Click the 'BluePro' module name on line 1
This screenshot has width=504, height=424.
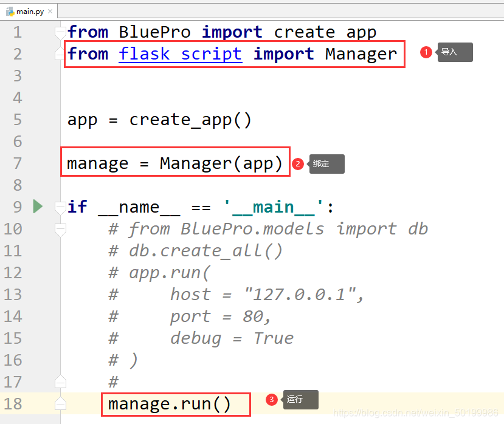point(154,32)
